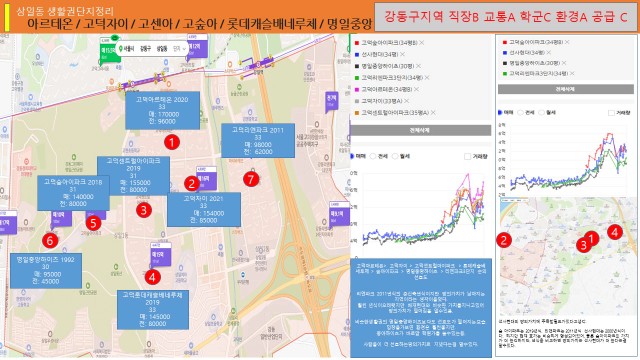640x360 pixels.
Task: Click 전체삭제 under the four-item legend
Action: [566, 89]
